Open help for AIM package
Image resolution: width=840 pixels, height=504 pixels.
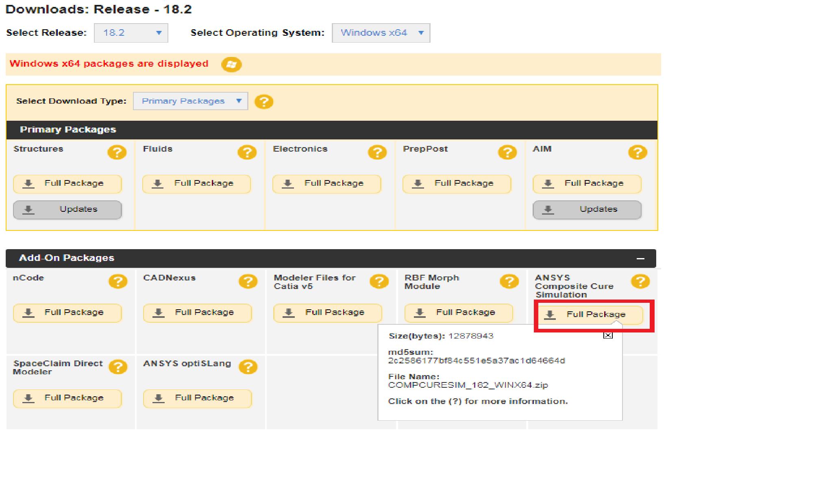638,152
